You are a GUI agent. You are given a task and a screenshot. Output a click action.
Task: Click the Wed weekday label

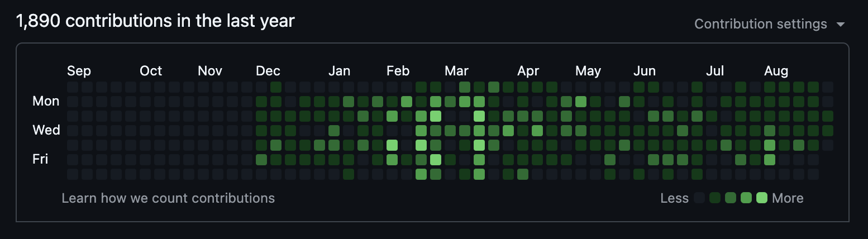(x=46, y=130)
